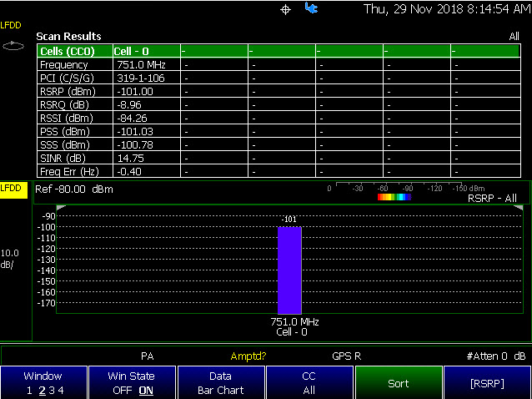Select the Cell - 0 column header
The height and width of the screenshot is (399, 532).
coord(147,51)
